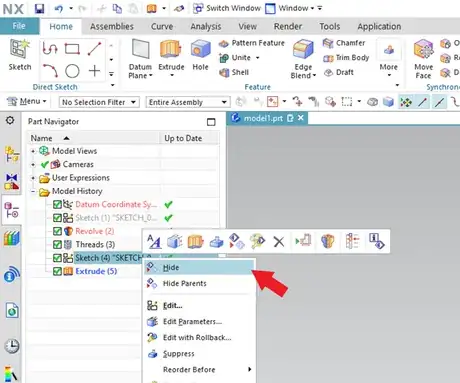This screenshot has height=383, width=460.
Task: Select the Arc sketch tool
Action: [50, 71]
